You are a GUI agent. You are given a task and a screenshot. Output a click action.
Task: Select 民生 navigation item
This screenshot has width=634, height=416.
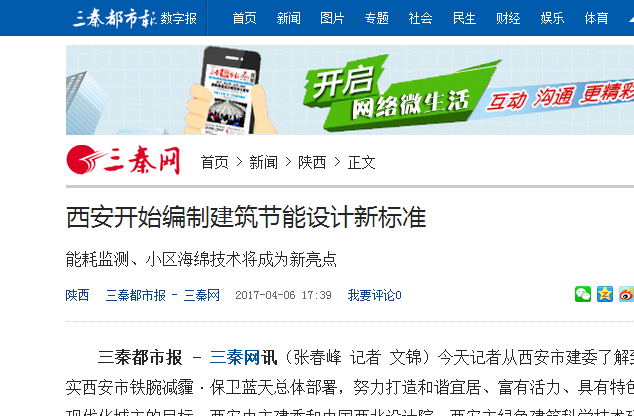point(464,18)
